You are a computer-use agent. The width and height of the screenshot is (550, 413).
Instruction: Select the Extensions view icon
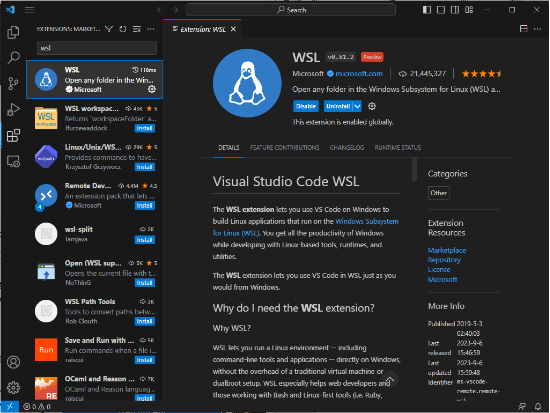[13, 135]
